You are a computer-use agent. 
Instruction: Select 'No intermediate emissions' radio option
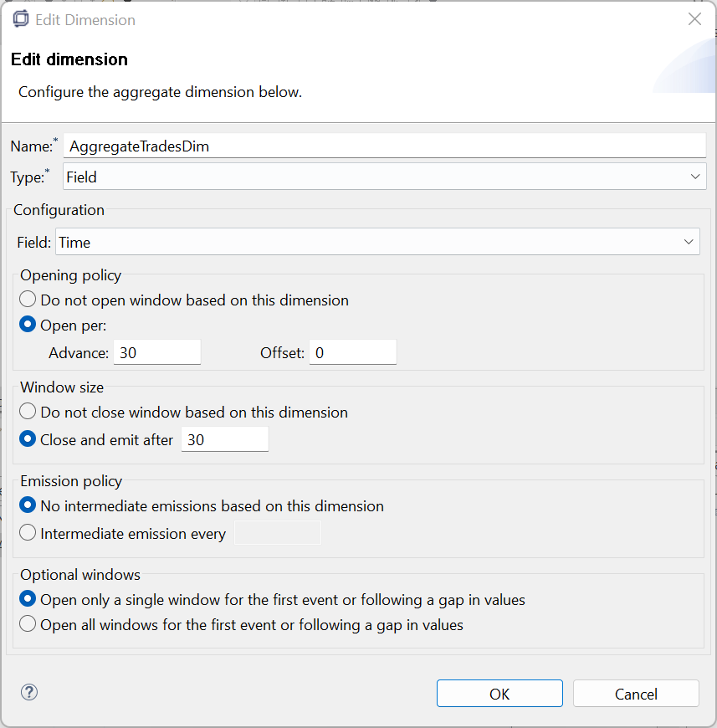click(x=28, y=505)
